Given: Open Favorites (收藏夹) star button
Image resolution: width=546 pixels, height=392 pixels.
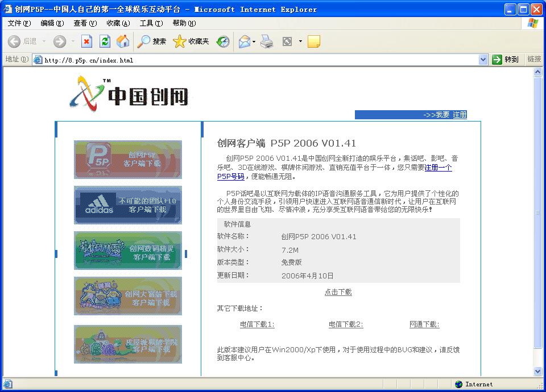Looking at the screenshot, I should coord(191,41).
